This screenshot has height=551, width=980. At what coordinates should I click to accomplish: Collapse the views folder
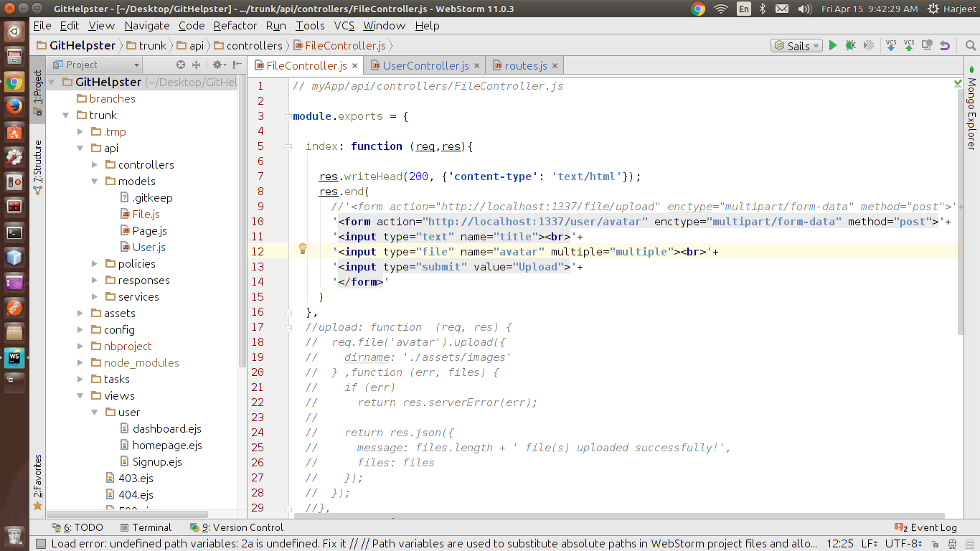click(x=80, y=396)
